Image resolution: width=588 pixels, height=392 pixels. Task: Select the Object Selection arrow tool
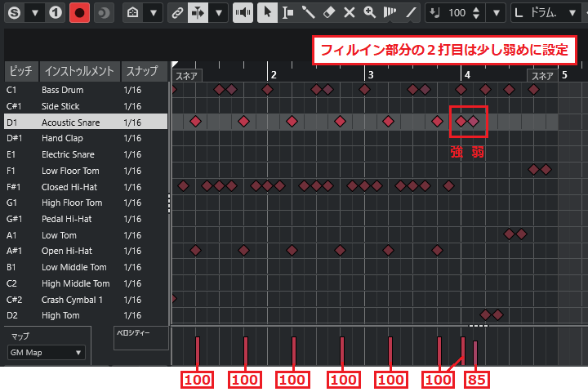[267, 13]
